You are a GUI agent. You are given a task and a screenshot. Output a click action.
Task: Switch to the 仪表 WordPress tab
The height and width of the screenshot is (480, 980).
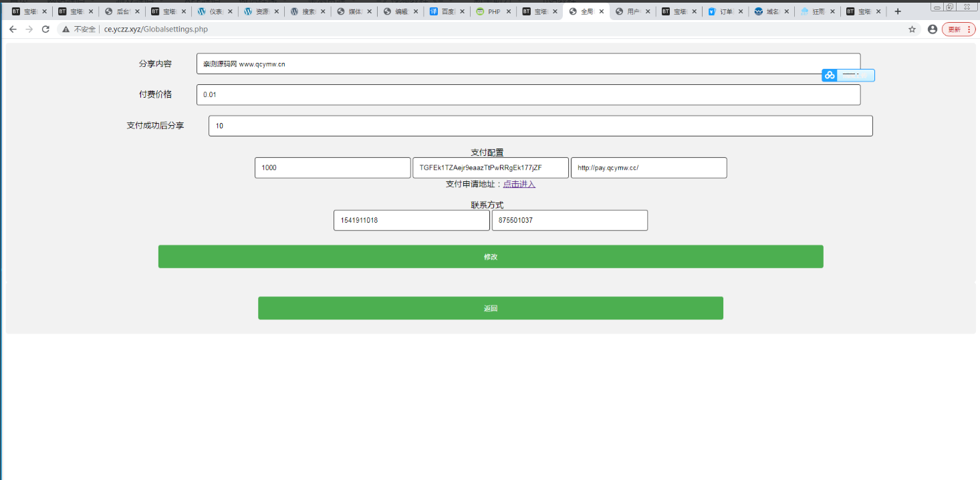(214, 11)
